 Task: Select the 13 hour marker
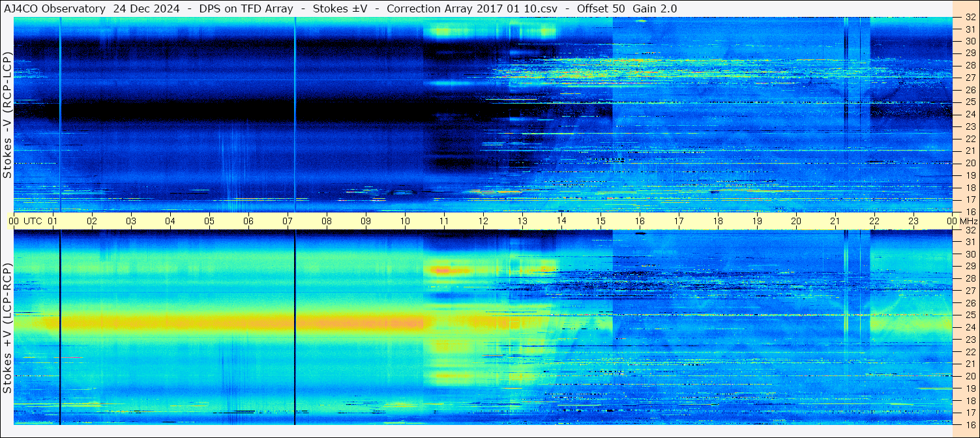522,221
